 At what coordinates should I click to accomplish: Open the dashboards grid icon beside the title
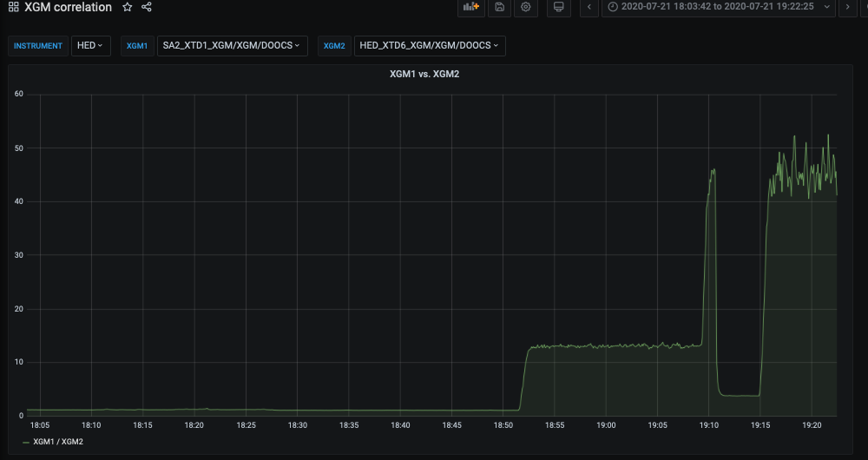click(13, 7)
